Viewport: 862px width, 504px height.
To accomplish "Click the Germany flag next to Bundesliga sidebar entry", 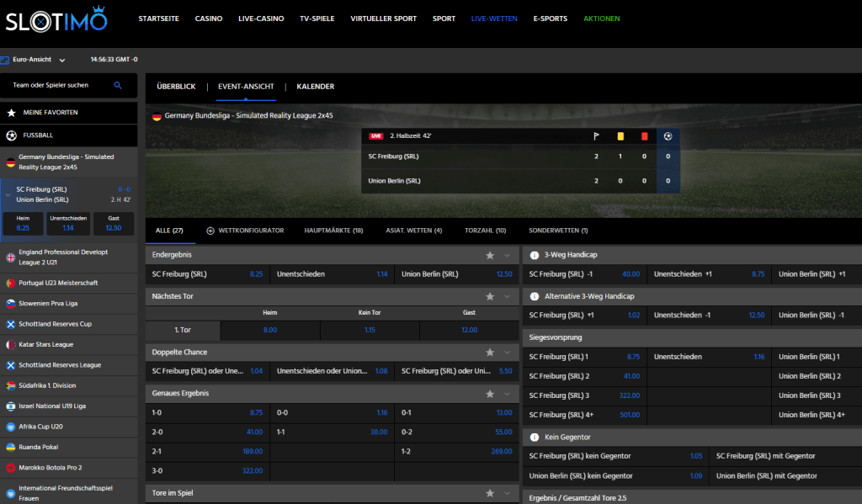I will coord(10,162).
